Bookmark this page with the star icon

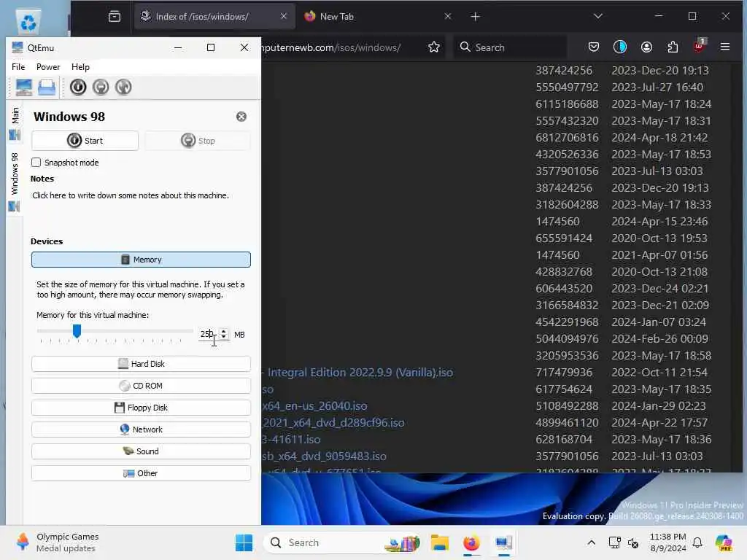pos(433,47)
